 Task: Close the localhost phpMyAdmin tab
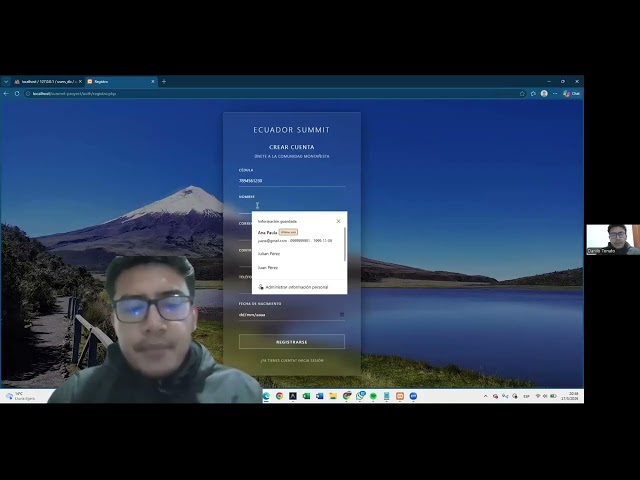(x=80, y=82)
